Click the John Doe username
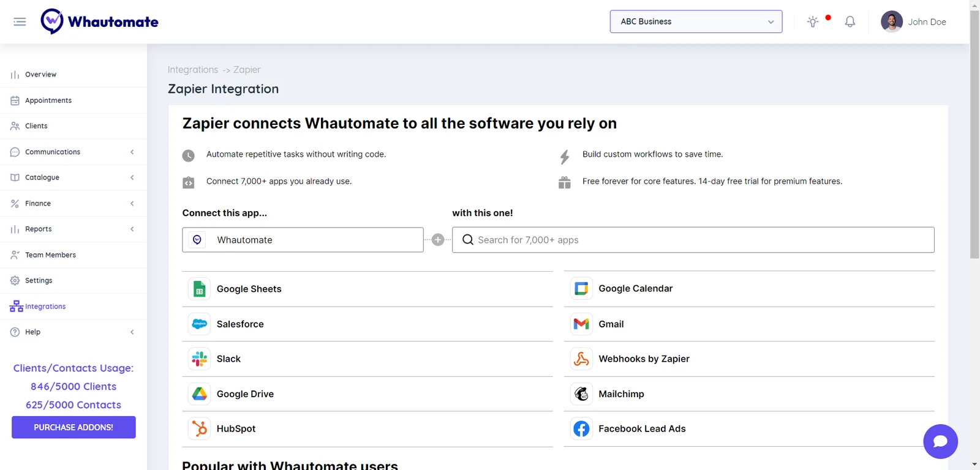980x470 pixels. pyautogui.click(x=927, y=22)
